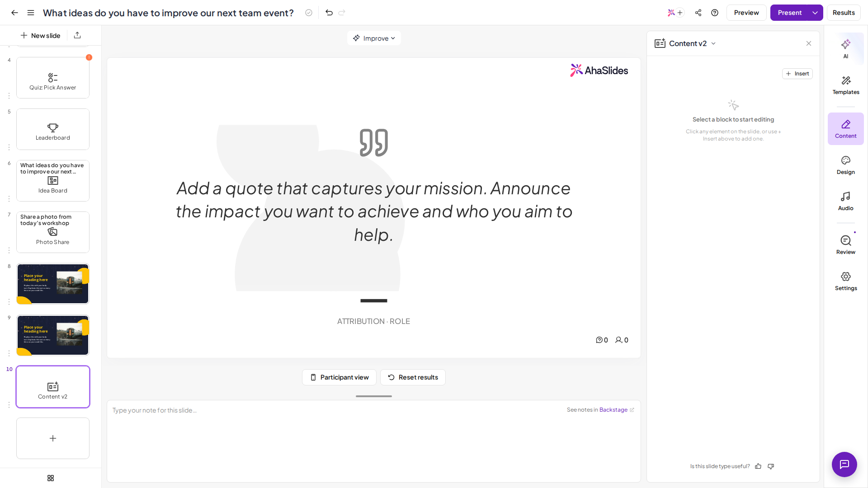Open the hamburger main menu
868x488 pixels.
point(31,13)
